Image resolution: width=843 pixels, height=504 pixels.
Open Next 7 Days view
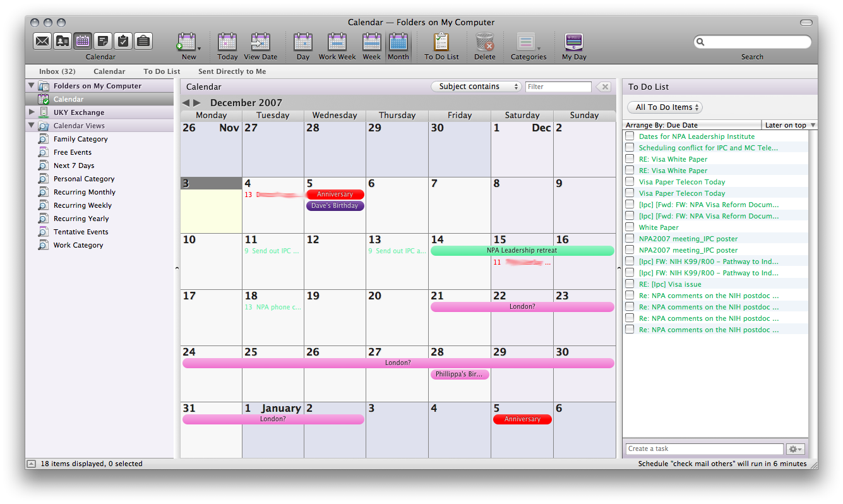click(x=74, y=165)
